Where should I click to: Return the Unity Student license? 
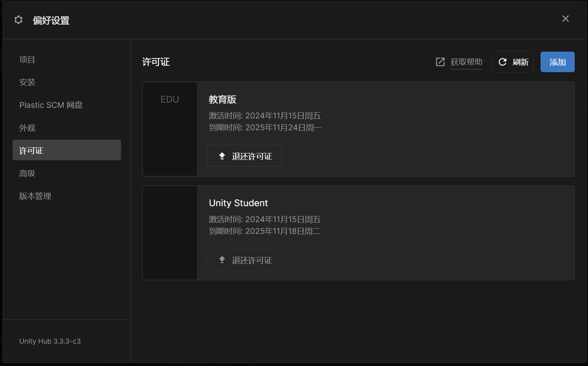(x=244, y=260)
